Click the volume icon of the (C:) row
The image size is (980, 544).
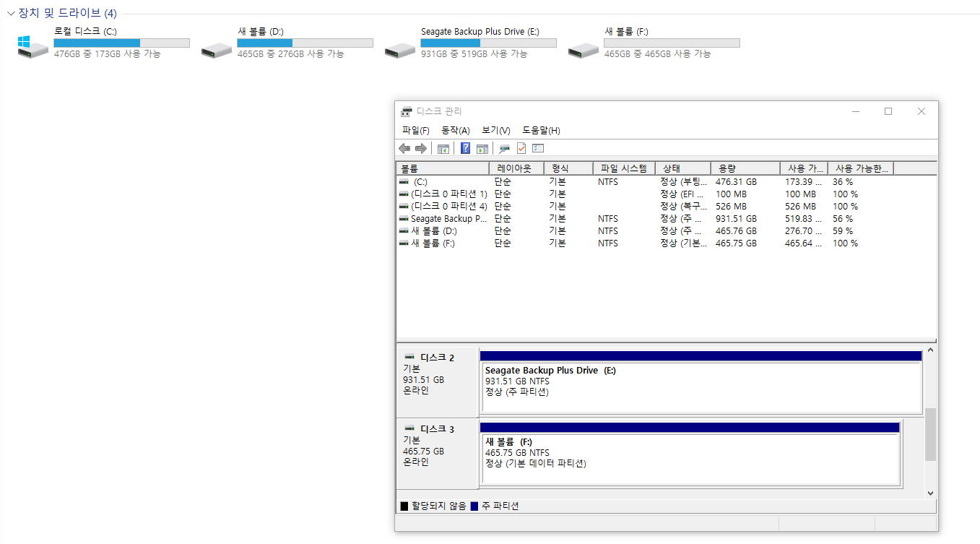pos(404,182)
